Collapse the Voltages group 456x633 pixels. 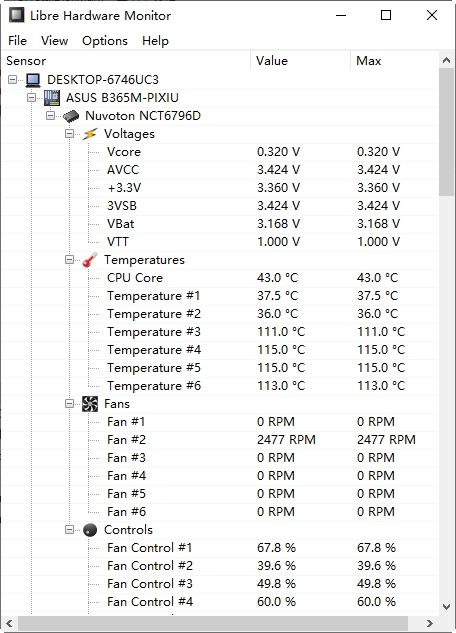pos(69,134)
